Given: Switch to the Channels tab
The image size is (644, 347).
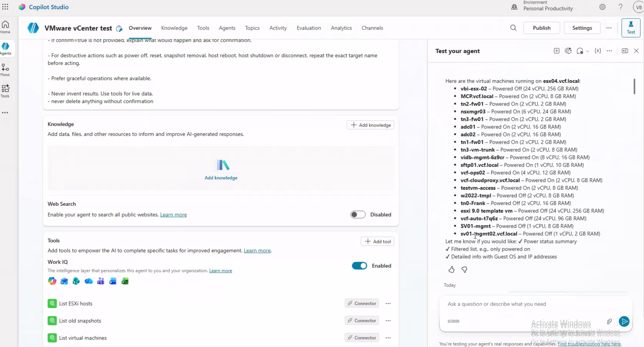Looking at the screenshot, I should coord(372,28).
